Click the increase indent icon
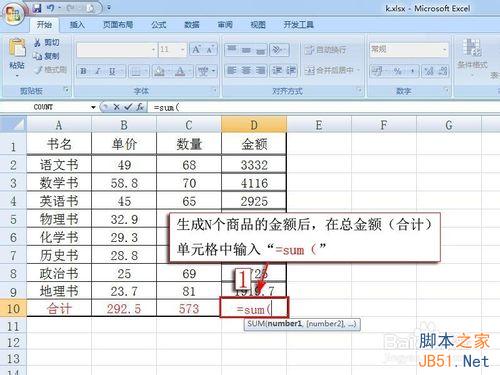 click(291, 70)
